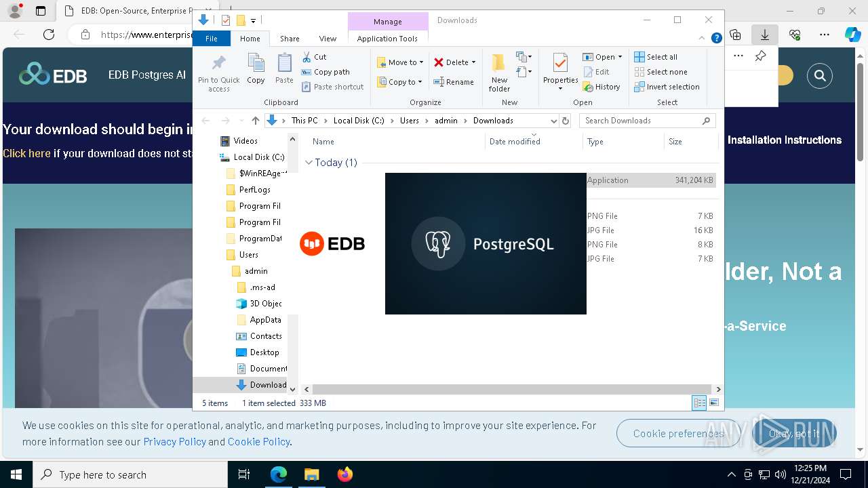Switch to Details view icon in status bar
The width and height of the screenshot is (868, 488).
tap(699, 403)
